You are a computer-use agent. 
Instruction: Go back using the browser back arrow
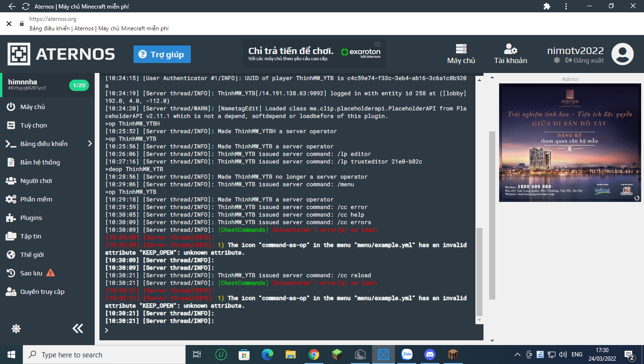tap(12, 7)
